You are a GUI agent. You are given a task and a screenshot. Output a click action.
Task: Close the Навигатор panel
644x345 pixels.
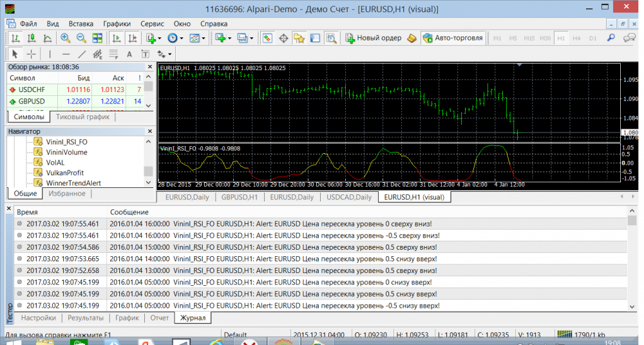[x=150, y=131]
